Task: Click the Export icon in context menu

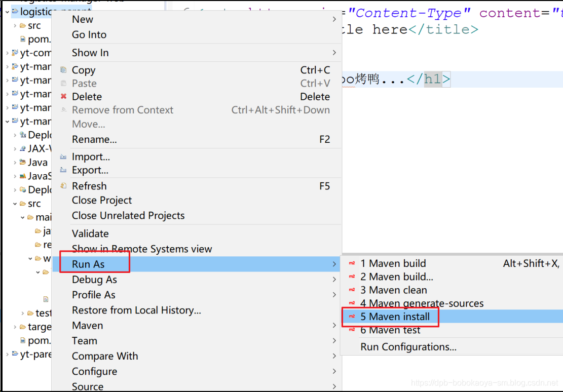Action: tap(63, 170)
